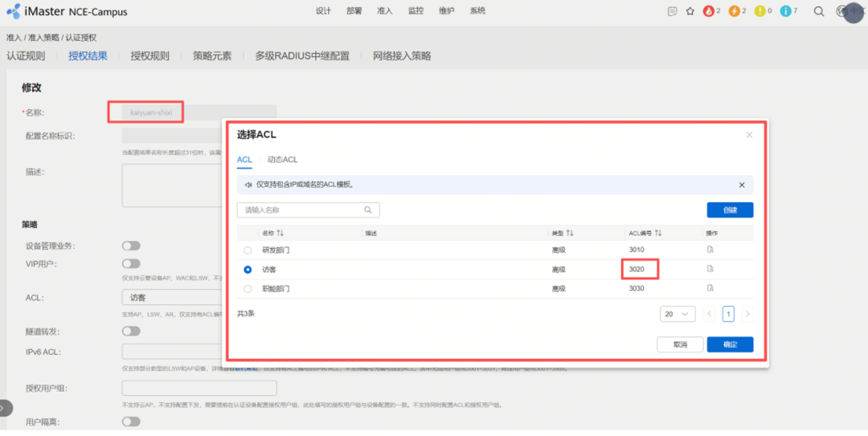This screenshot has height=436, width=868.
Task: Click page number 1
Action: 728,314
